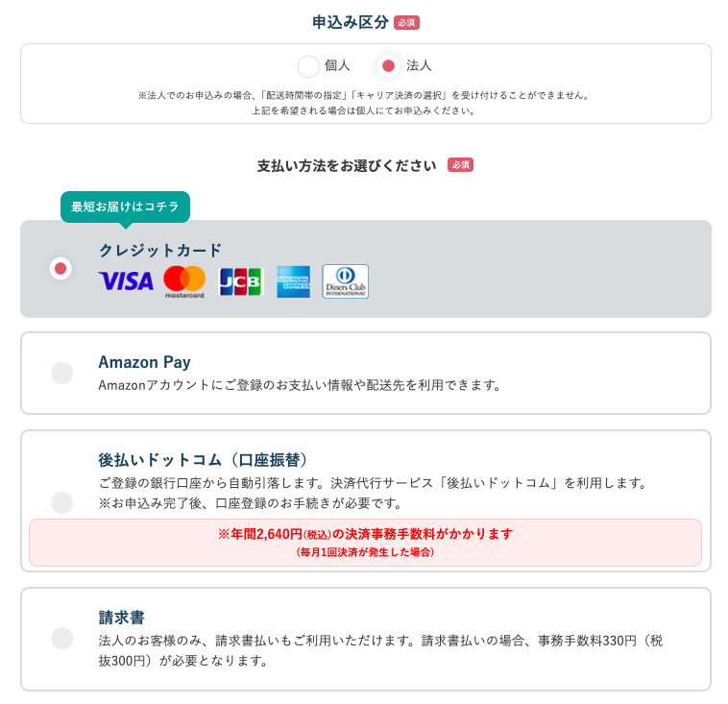Choose the 請求書 radio button
The height and width of the screenshot is (704, 728).
click(62, 638)
